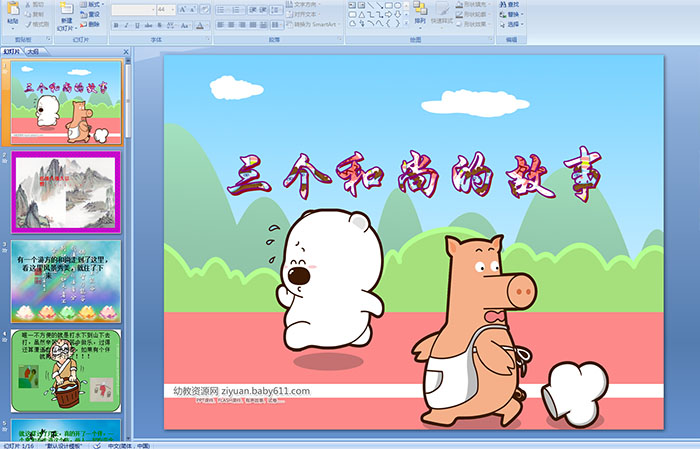Toggle align text right
Viewport: 700px width, 449px height.
tap(242, 25)
